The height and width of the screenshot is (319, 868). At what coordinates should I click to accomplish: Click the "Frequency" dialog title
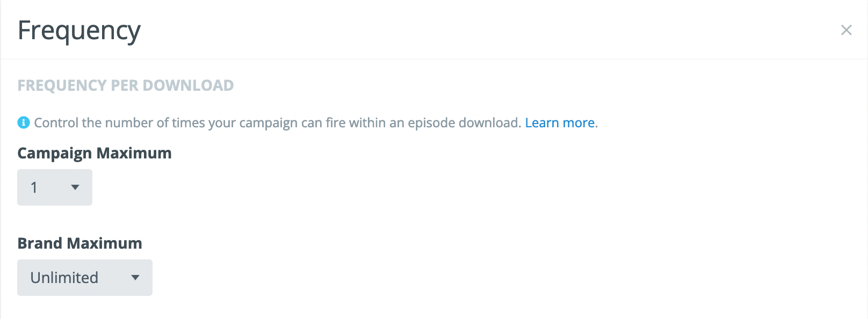79,31
